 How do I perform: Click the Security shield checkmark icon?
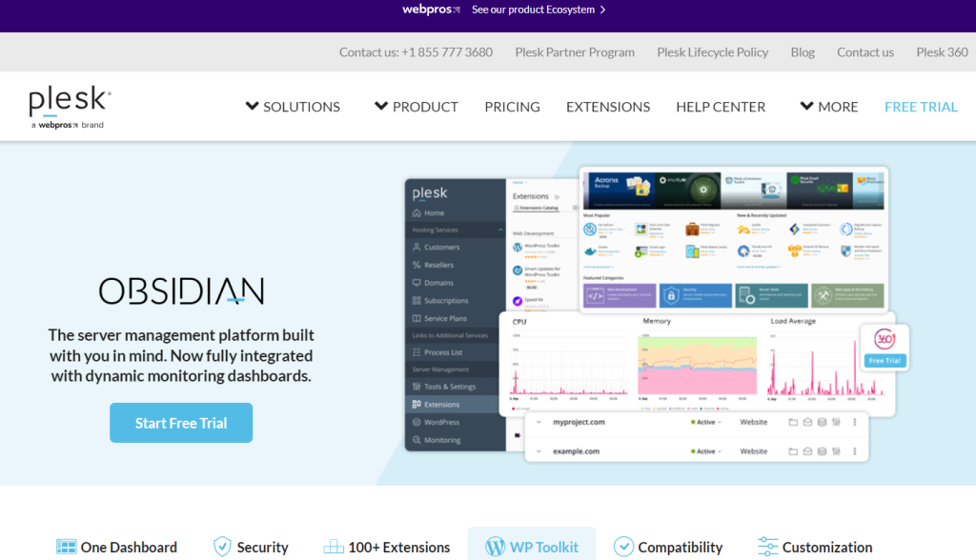coord(222,547)
